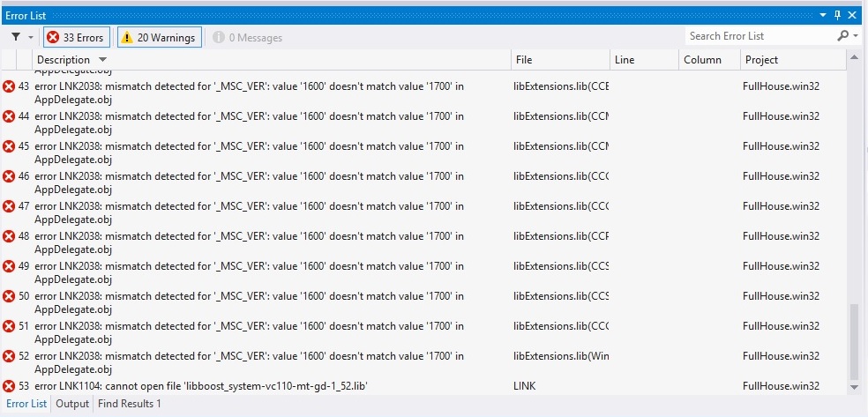
Task: Click the Search Error List field
Action: pos(759,36)
